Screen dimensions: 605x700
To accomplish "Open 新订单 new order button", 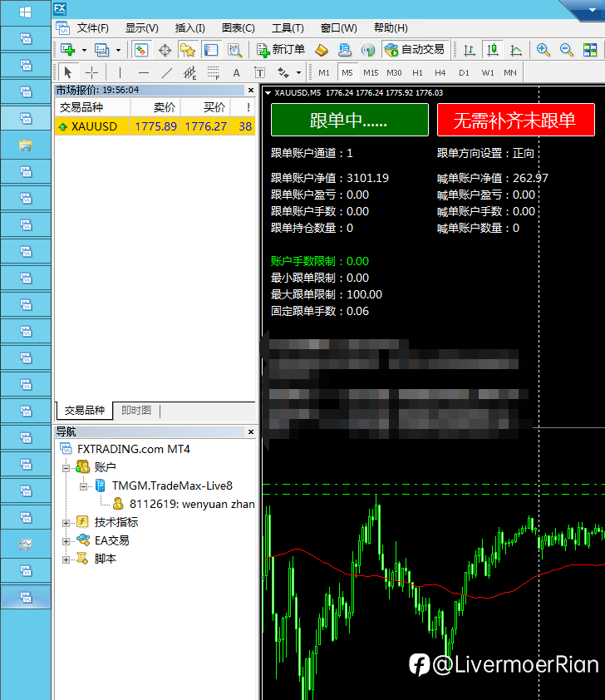I will coord(281,50).
